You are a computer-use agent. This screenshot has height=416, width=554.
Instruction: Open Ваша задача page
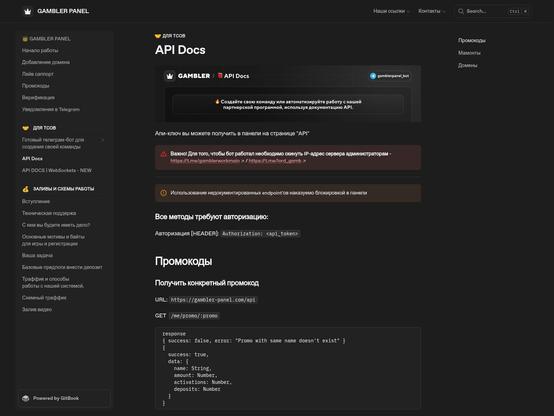(x=37, y=255)
